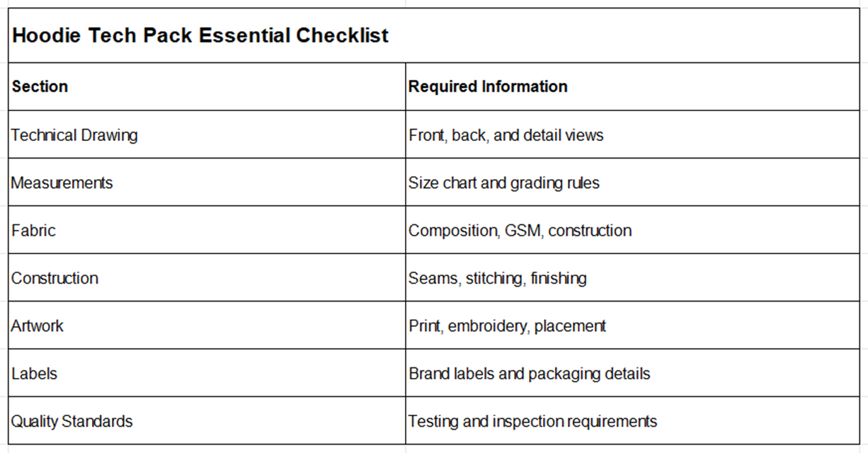
Task: Select the Hoodie Tech Pack Essential Checklist title cell
Action: (x=434, y=35)
